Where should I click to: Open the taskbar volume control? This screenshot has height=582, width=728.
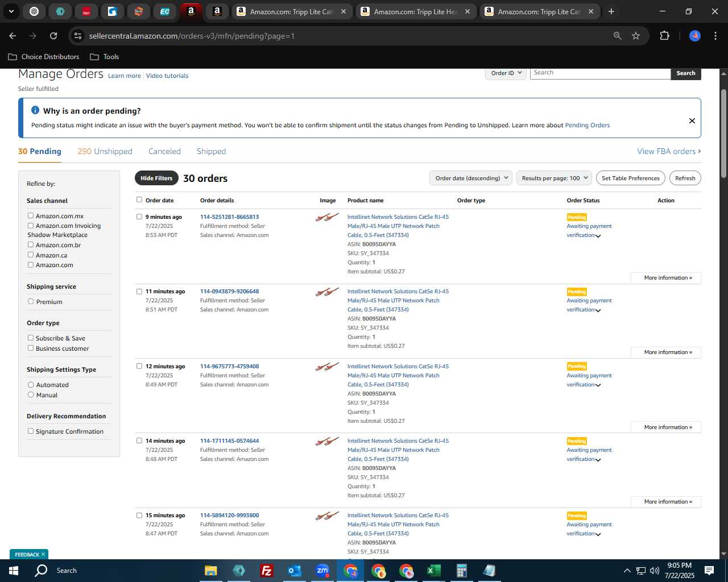(x=655, y=571)
